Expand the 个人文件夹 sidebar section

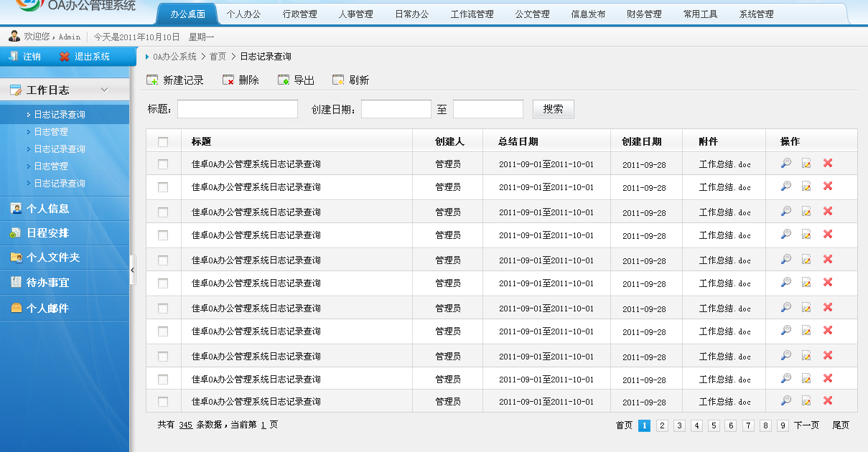tap(65, 258)
